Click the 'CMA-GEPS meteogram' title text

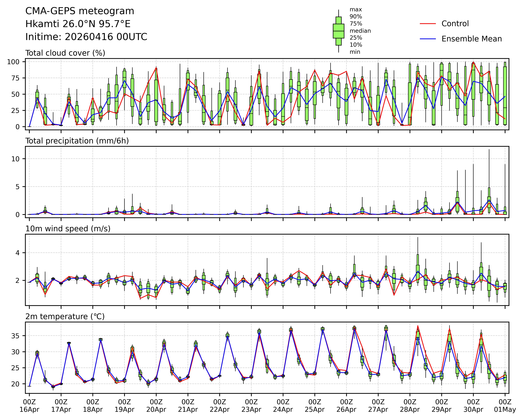(80, 11)
